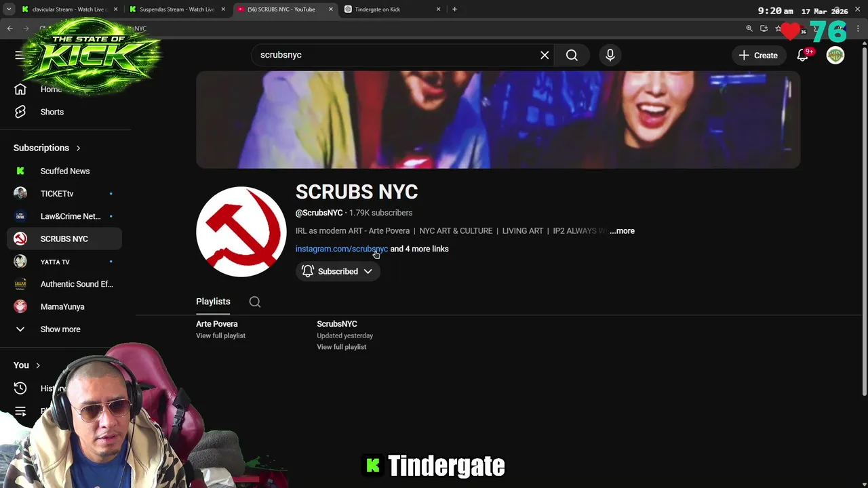Show the 'and 4 more links' list
This screenshot has height=488, width=868.
pos(419,249)
